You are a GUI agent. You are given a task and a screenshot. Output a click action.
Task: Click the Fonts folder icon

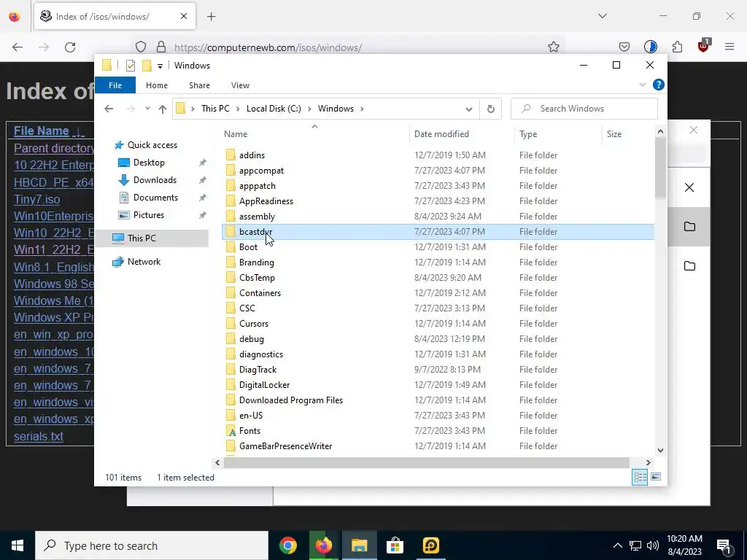tap(231, 431)
